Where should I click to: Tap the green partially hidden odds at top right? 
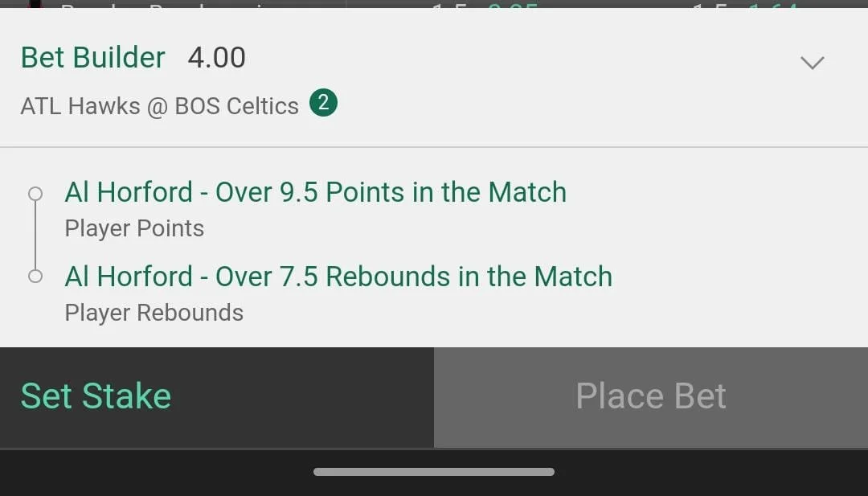(774, 5)
